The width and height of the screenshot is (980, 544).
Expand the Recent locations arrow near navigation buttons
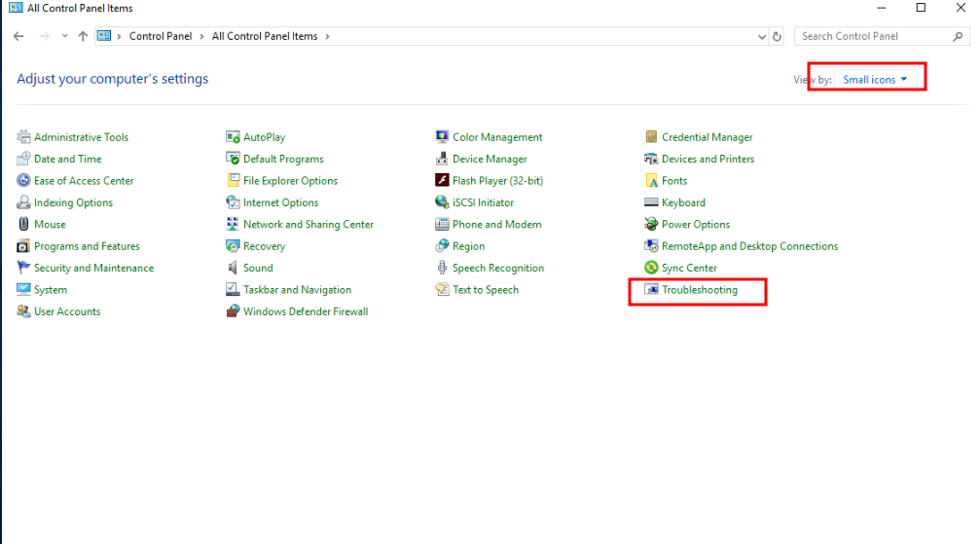[65, 37]
